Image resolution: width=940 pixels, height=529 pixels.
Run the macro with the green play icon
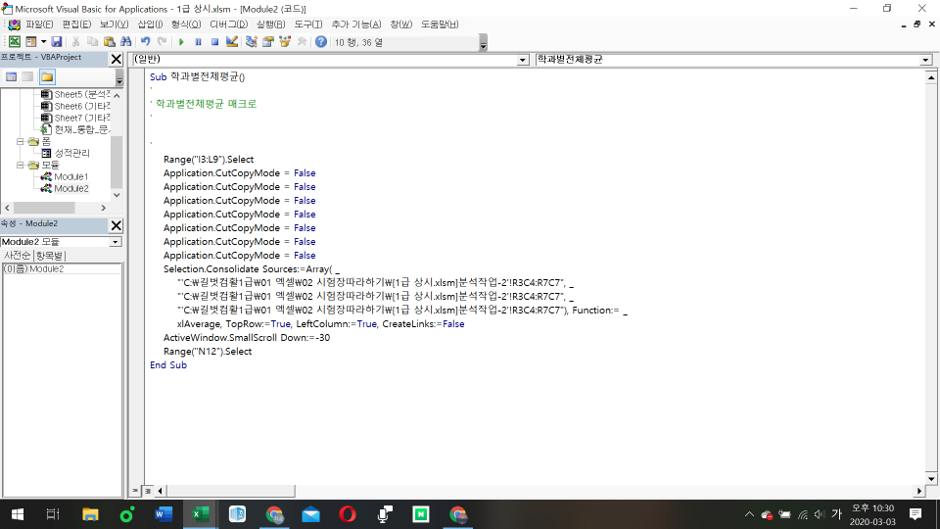point(181,42)
